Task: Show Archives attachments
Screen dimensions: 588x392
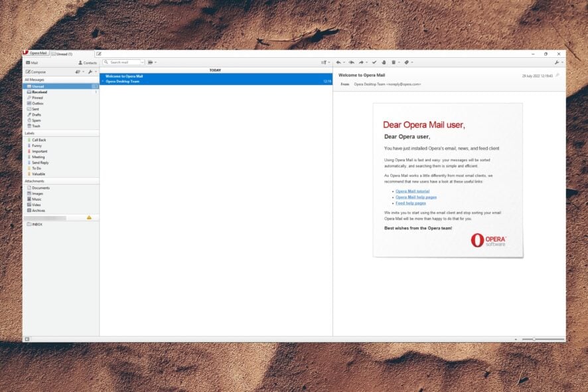Action: pyautogui.click(x=61, y=210)
